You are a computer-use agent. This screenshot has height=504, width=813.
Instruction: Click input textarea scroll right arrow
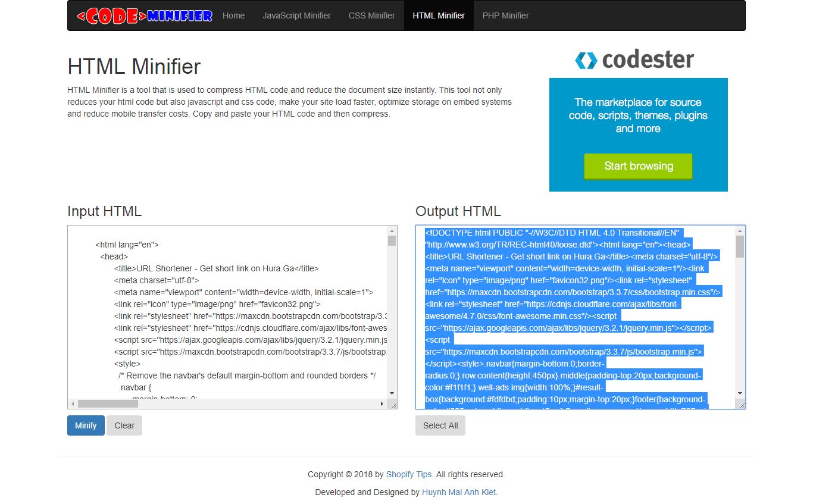pos(382,403)
